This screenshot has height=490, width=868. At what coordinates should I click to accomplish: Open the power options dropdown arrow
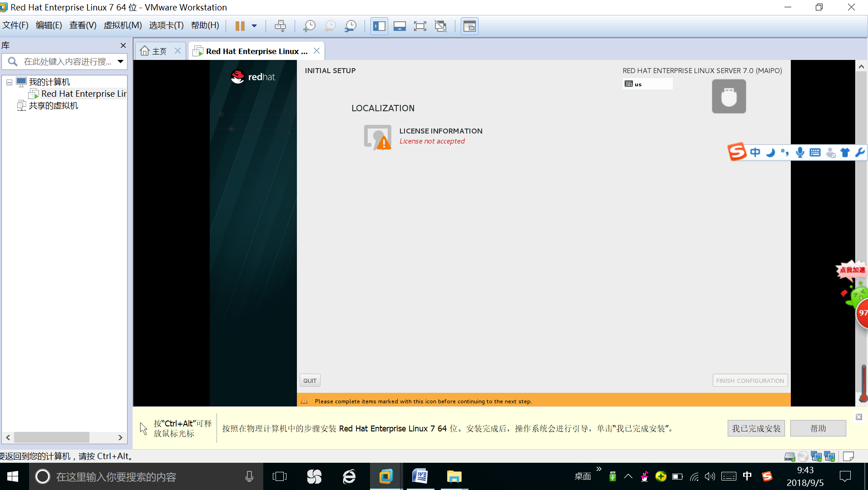254,26
